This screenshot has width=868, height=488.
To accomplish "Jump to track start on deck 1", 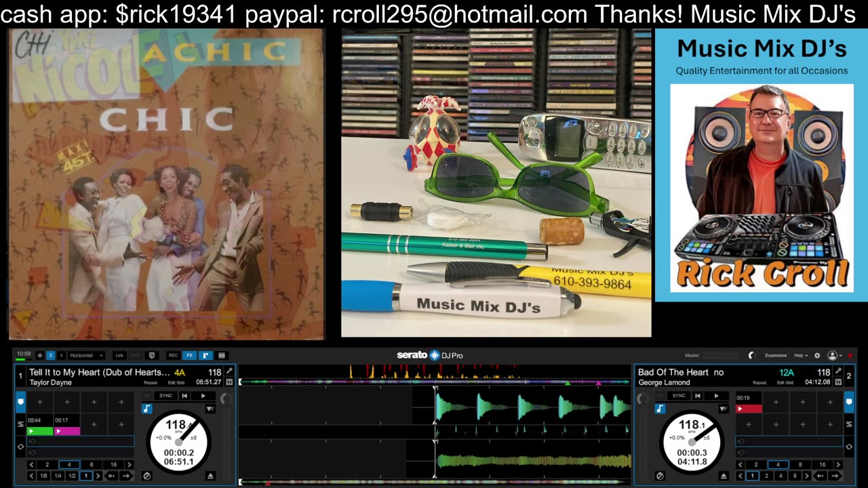I will tap(184, 395).
